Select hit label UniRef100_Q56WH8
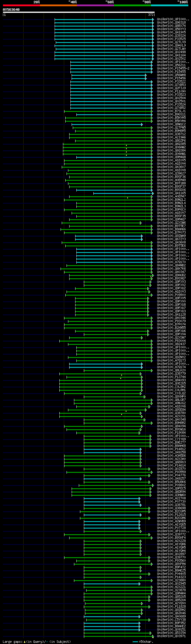Viewport: 191px width, 644px height. pos(171,75)
